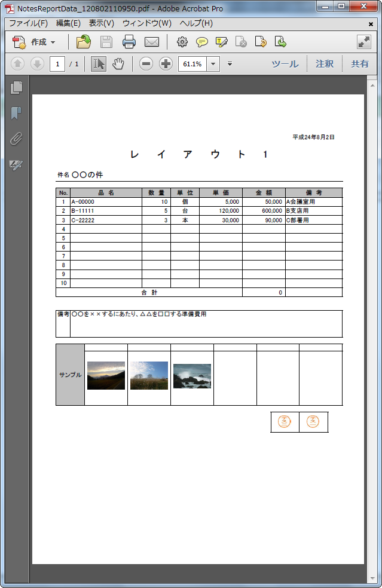Click the mountain sunset sample photo
The image size is (382, 588).
(x=106, y=375)
